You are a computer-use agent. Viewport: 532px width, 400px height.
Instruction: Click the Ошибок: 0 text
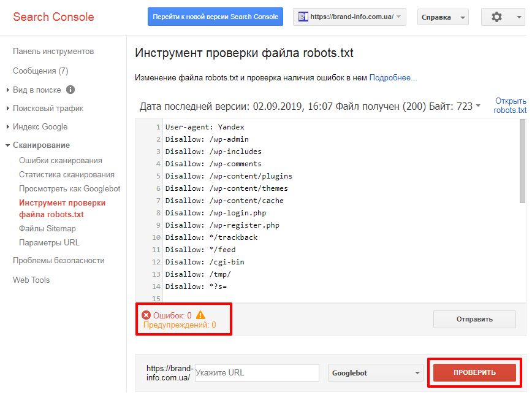pyautogui.click(x=172, y=315)
